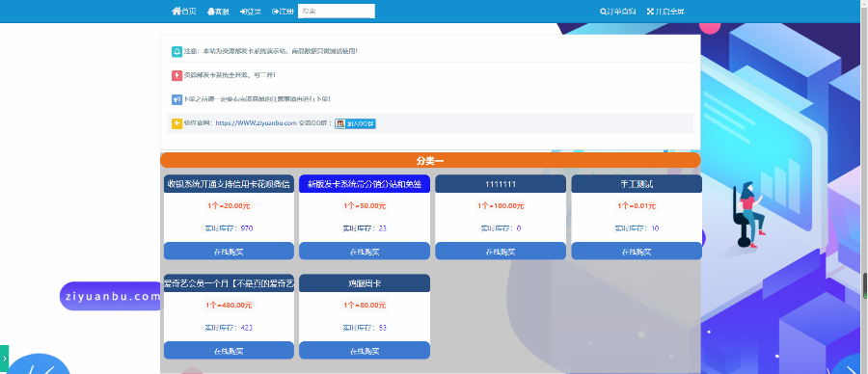Open the product title above 480.00元
This screenshot has height=374, width=868.
[x=229, y=283]
